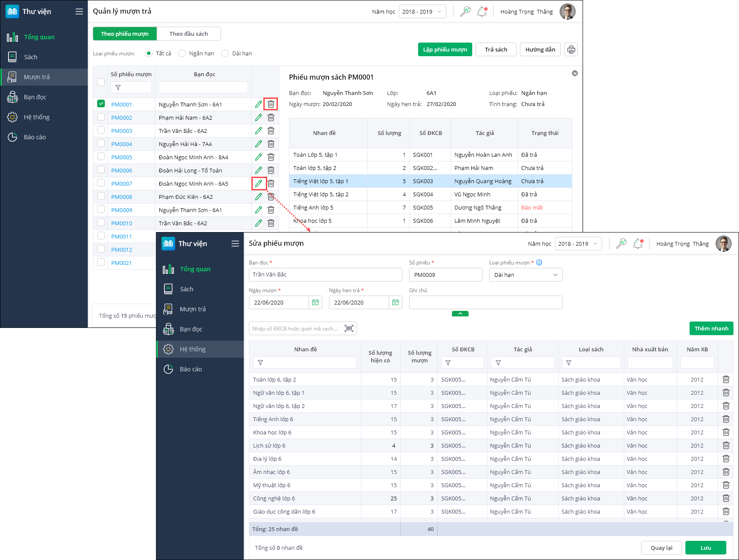Check the PM0002 row checkbox
Image resolution: width=739 pixels, height=560 pixels.
(x=101, y=117)
